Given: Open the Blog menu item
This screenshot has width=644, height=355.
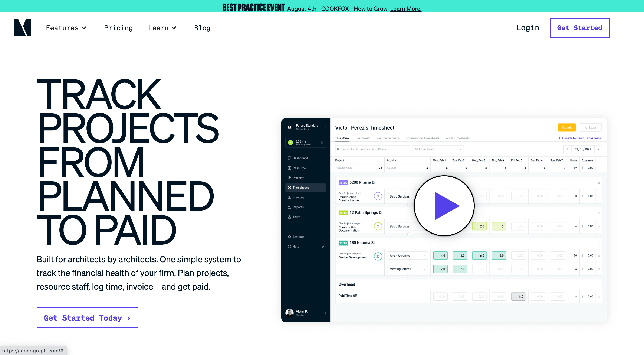Looking at the screenshot, I should tap(202, 28).
